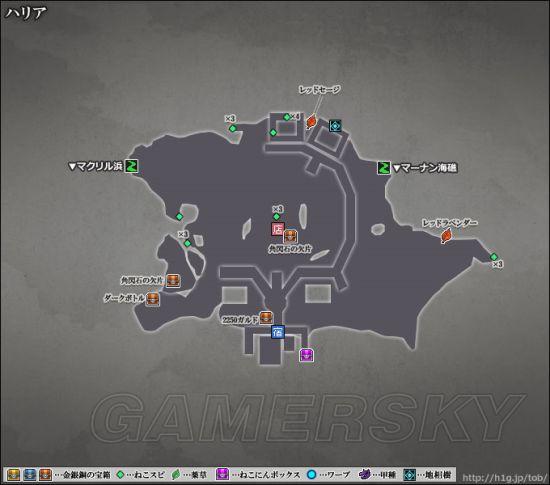Click the ▼マクリル浜 exit label
Screen dimensions: 550x485
tap(95, 166)
